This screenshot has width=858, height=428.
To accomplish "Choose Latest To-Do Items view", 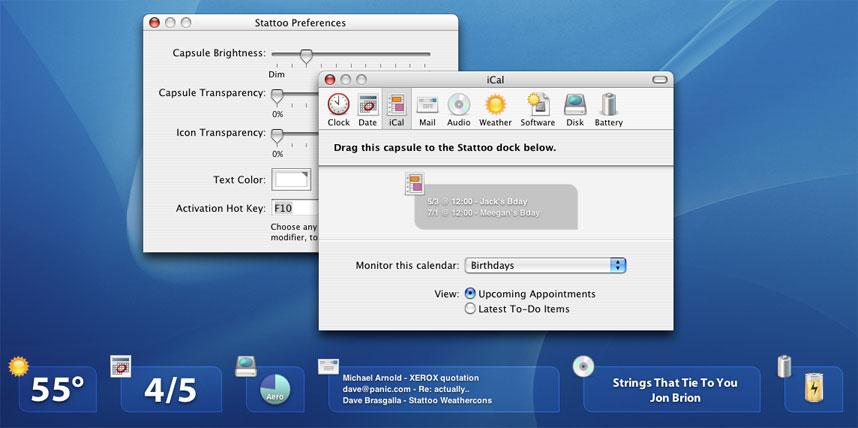I will click(x=471, y=309).
